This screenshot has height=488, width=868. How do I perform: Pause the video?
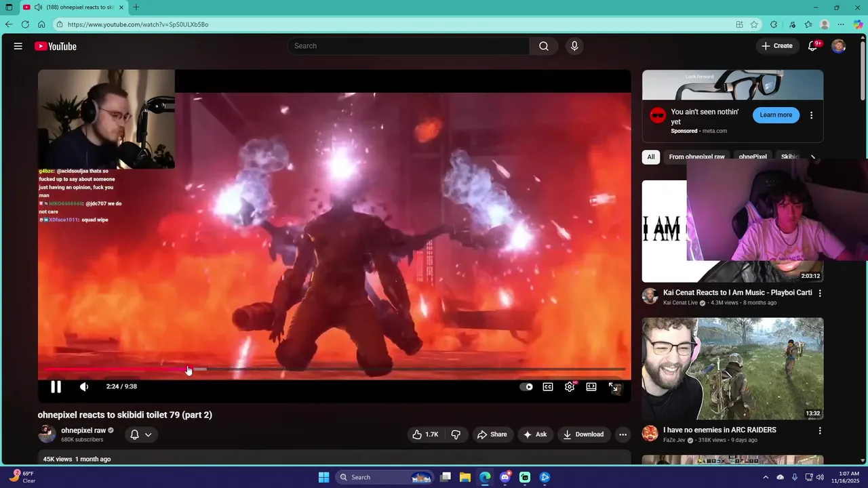pyautogui.click(x=56, y=387)
